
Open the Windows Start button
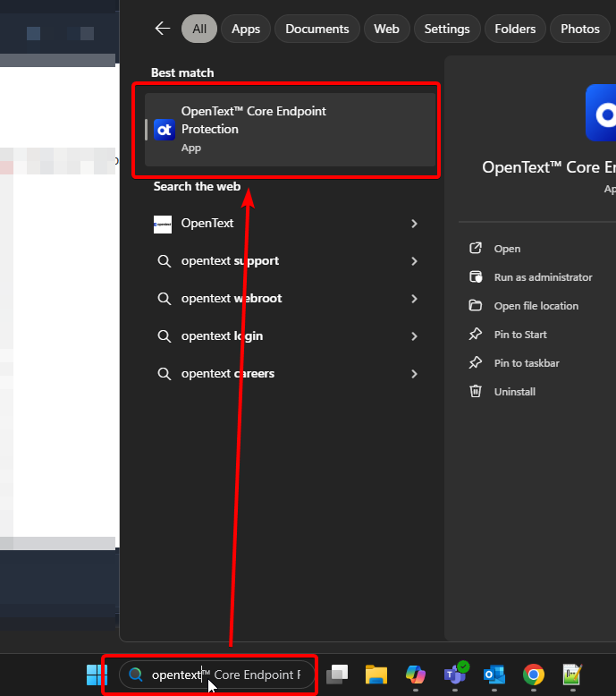[x=97, y=675]
